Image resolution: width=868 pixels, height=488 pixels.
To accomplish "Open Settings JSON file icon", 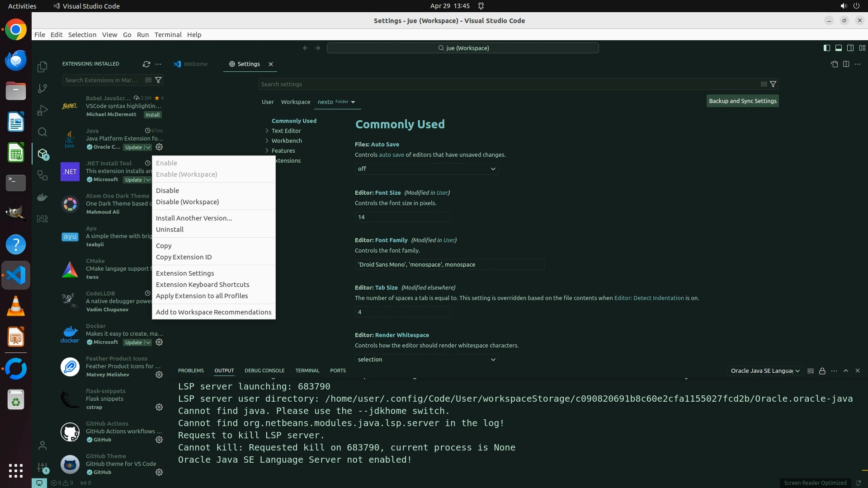I will tap(834, 64).
